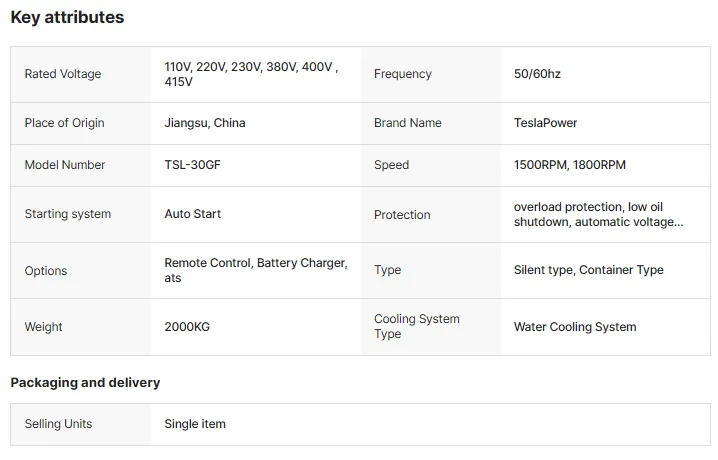
Task: Select the Place of Origin label
Action: coord(65,123)
